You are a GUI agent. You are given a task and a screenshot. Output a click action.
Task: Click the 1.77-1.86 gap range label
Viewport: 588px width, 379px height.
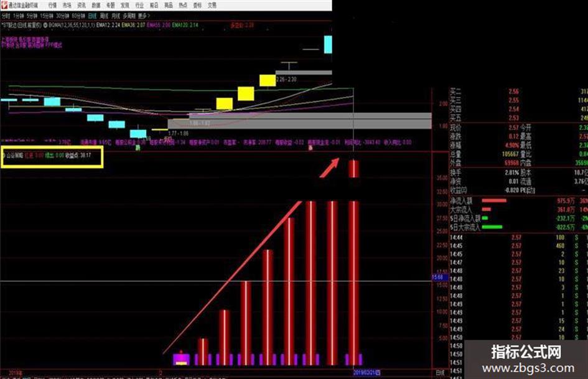coord(179,133)
